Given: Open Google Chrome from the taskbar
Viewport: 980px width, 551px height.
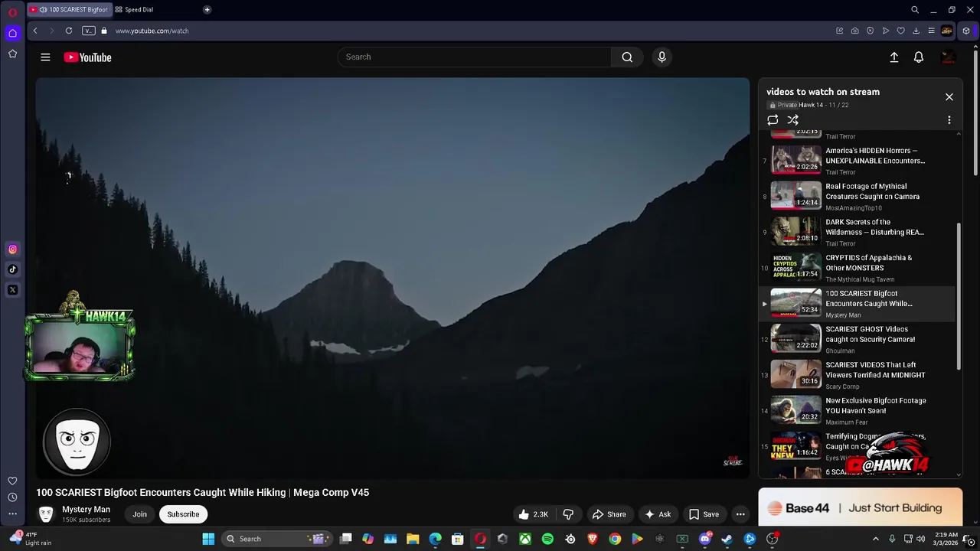Looking at the screenshot, I should pos(615,539).
